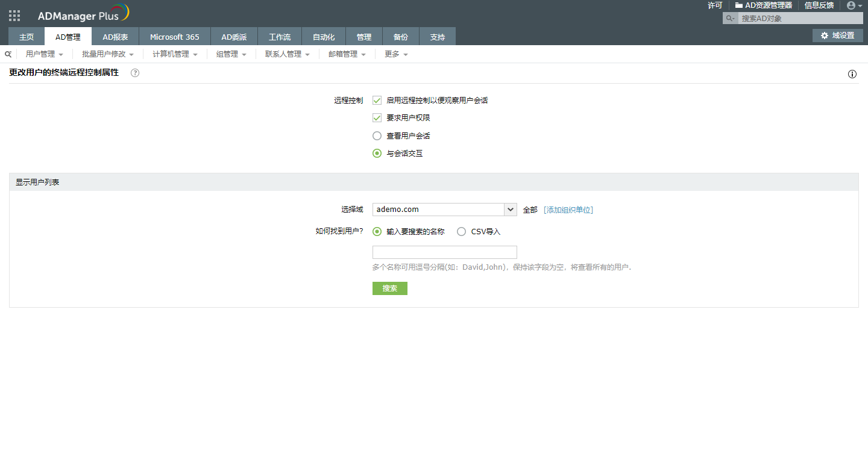Viewport: 868px width, 451px height.
Task: Open AD资源管理器 folder icon
Action: click(x=738, y=5)
